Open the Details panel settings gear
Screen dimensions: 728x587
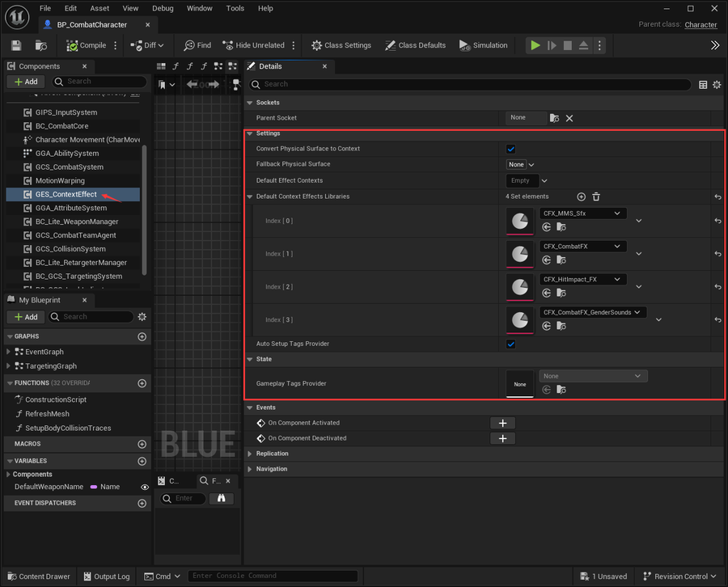(x=717, y=84)
